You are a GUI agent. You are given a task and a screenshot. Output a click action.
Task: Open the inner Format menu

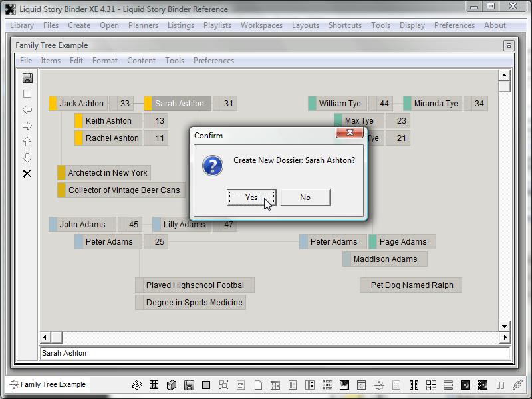coord(105,61)
